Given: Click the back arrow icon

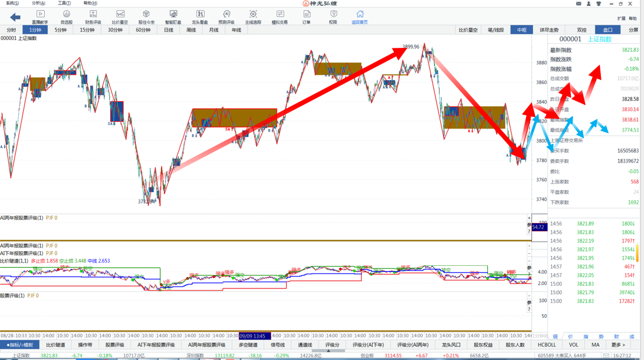Looking at the screenshot, I should click(x=15, y=18).
